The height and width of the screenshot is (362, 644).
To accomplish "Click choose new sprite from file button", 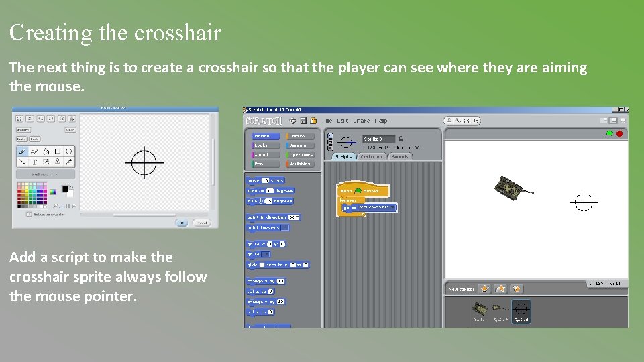I will click(x=500, y=289).
